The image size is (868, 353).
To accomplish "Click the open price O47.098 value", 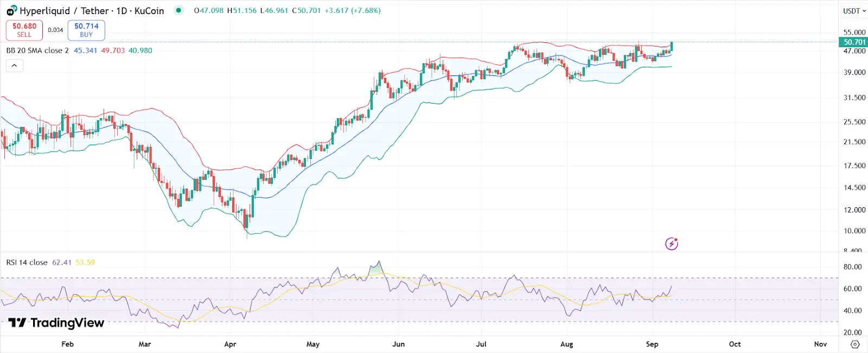I will tap(209, 11).
